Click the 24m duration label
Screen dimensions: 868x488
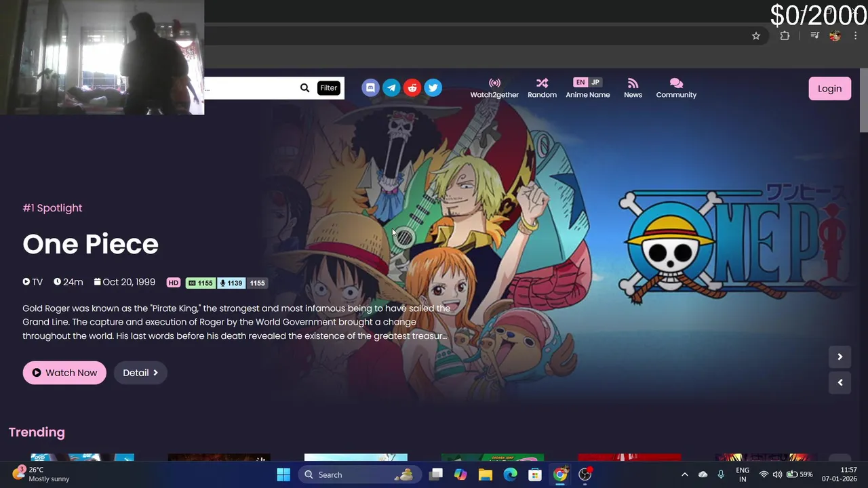tap(68, 283)
